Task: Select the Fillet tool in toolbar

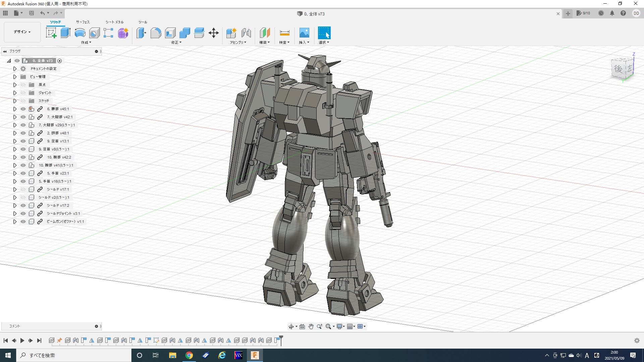Action: tap(156, 33)
